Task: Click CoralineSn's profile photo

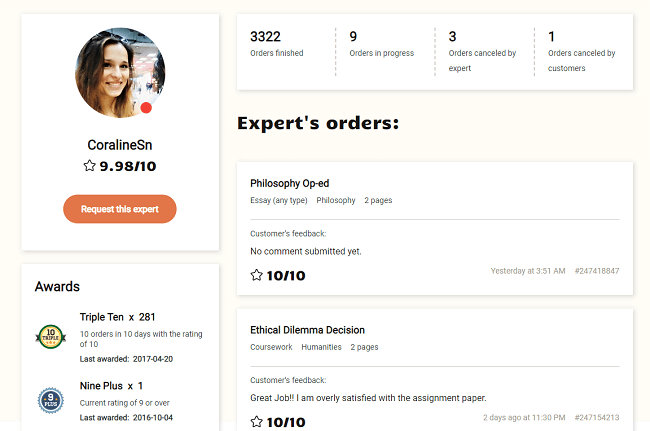Action: coord(119,72)
